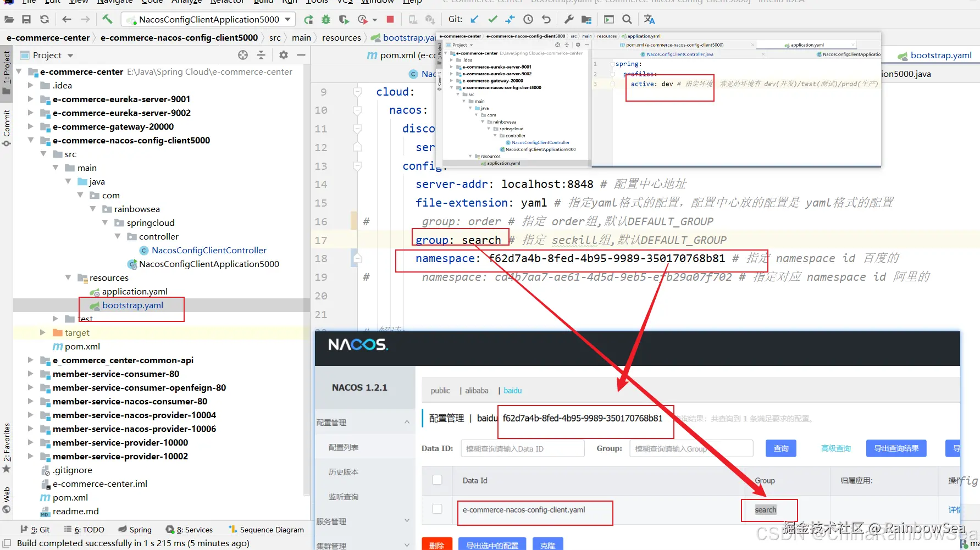This screenshot has width=980, height=550.
Task: Select rightmost bootstrap.yaml editor tab
Action: click(x=934, y=55)
